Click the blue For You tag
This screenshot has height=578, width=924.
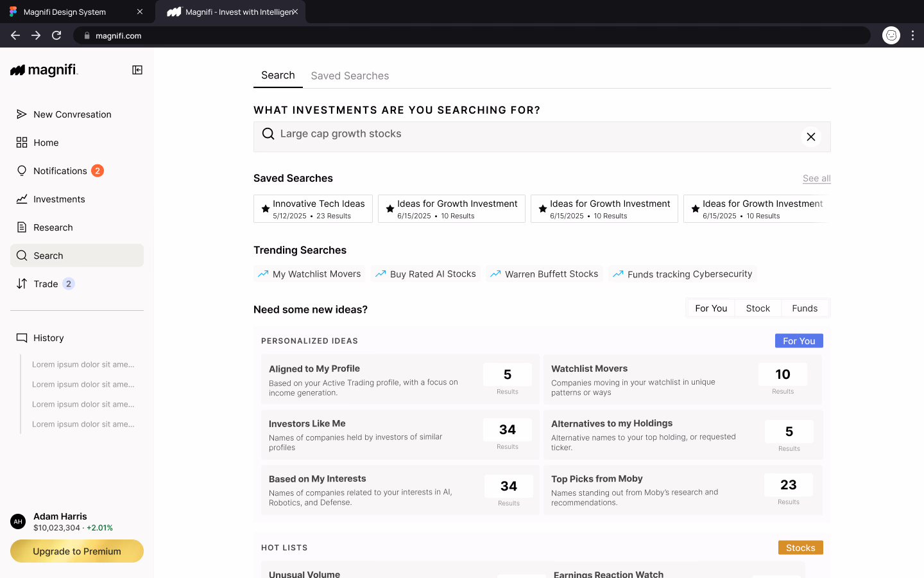tap(799, 341)
